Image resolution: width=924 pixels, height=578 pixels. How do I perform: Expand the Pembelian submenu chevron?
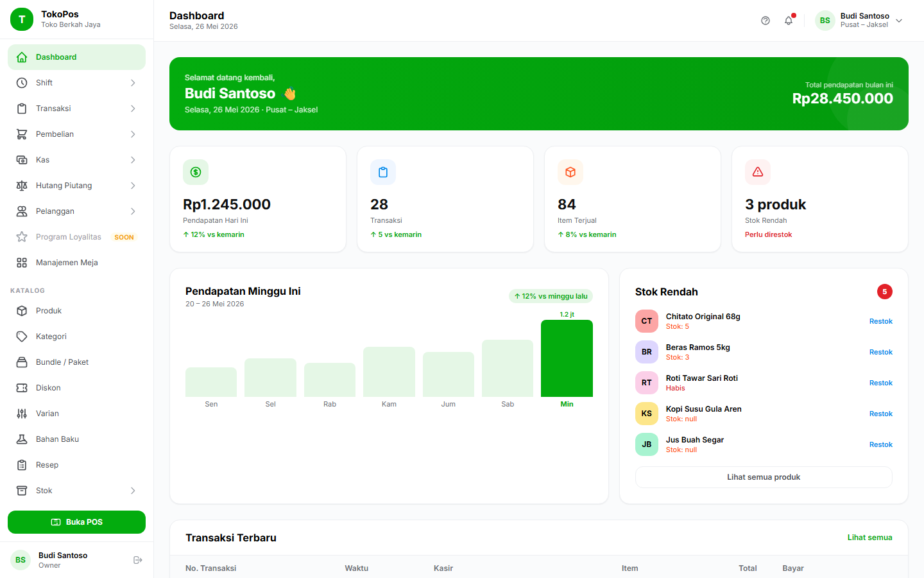133,134
